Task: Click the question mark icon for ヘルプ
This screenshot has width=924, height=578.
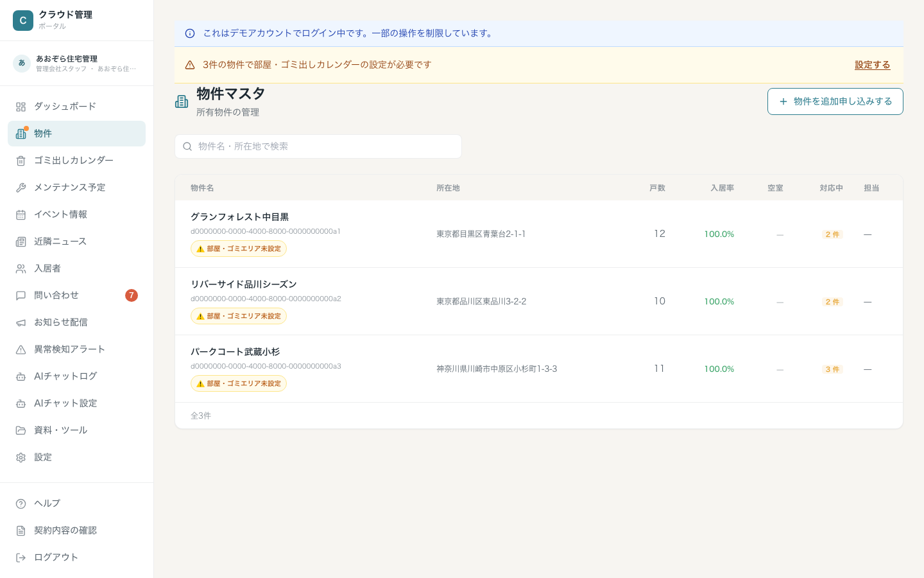Action: [21, 504]
